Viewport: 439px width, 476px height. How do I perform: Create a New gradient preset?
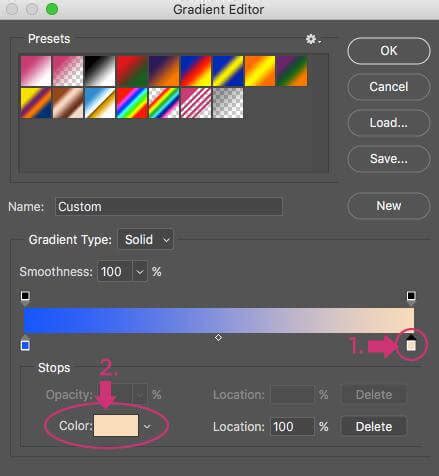(x=389, y=206)
